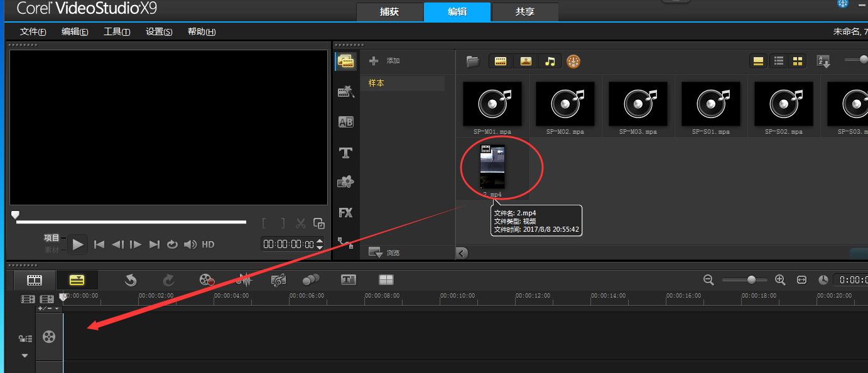Image resolution: width=868 pixels, height=373 pixels.
Task: Click the preview scrubber handle
Action: (15, 215)
